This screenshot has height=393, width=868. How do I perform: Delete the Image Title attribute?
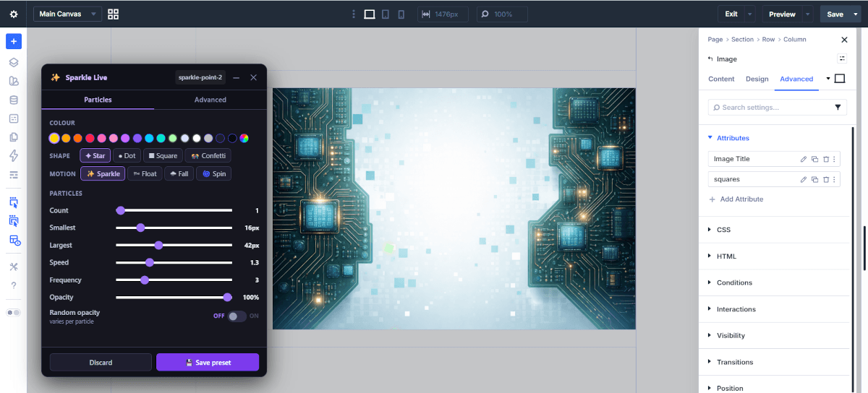coord(825,159)
